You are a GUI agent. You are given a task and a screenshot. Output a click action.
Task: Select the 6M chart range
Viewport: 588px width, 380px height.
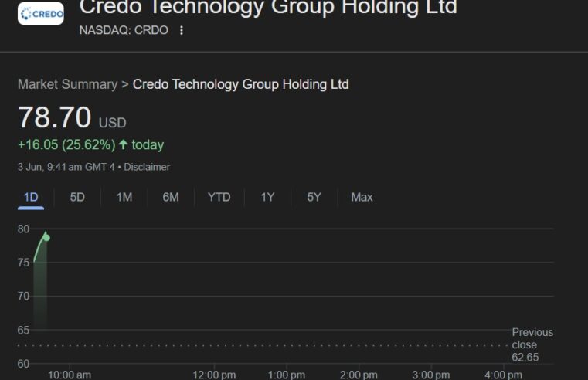pos(171,198)
